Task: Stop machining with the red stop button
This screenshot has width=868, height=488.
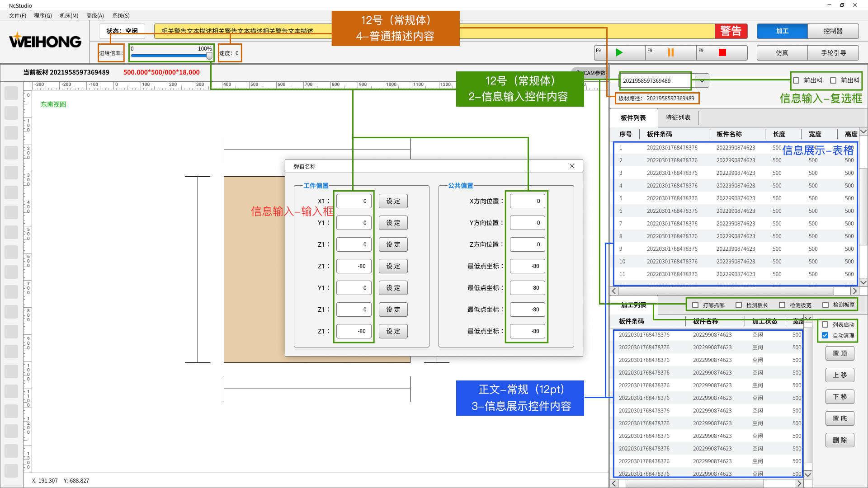Action: (x=722, y=52)
